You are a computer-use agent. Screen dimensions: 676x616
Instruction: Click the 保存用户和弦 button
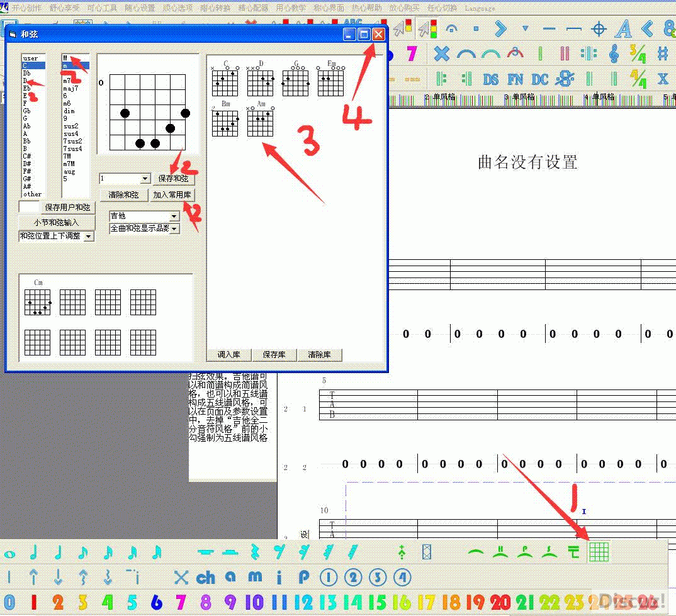68,208
